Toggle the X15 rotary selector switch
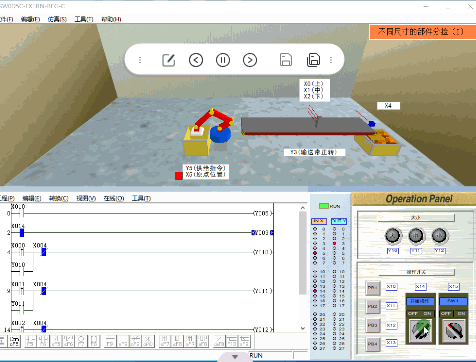The height and width of the screenshot is (362, 476). [454, 330]
